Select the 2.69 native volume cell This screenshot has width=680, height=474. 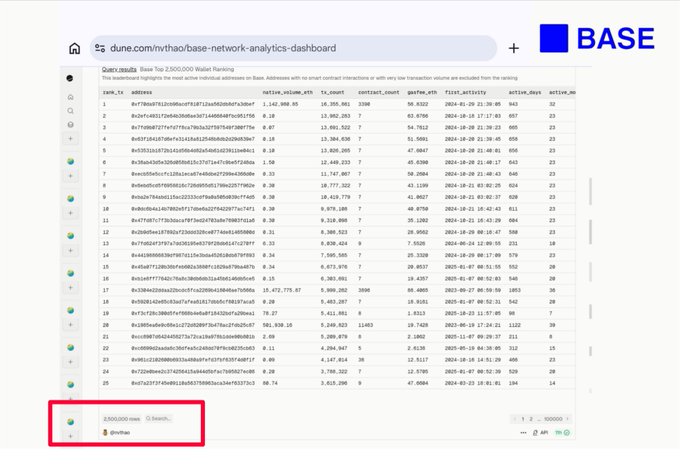(268, 337)
